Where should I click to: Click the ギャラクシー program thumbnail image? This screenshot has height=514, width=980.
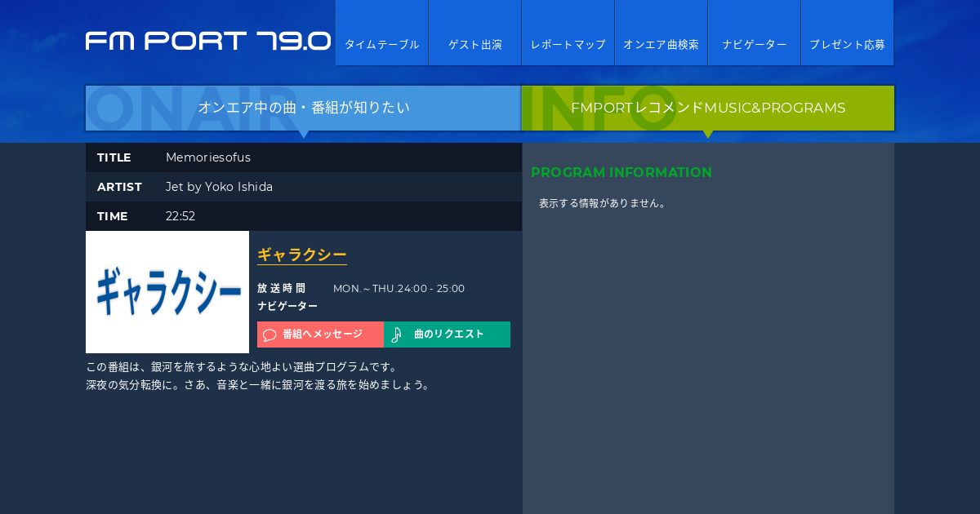(167, 292)
